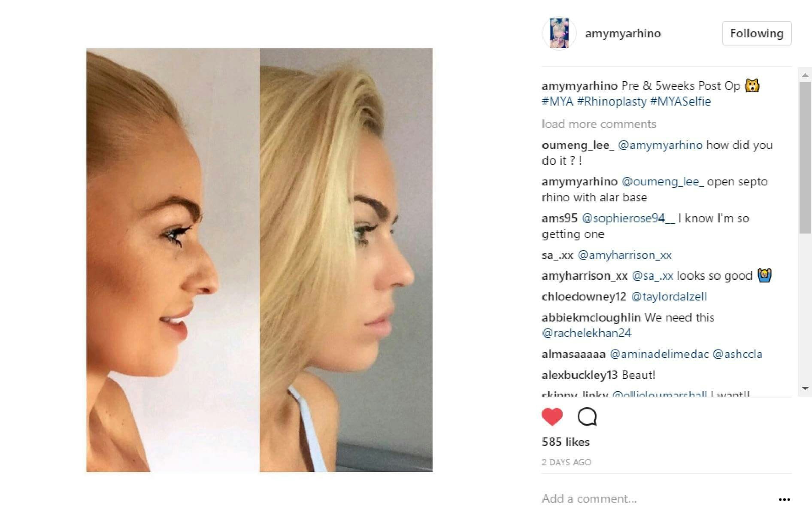Click the amymyarhino username in header
This screenshot has height=522, width=812.
[x=623, y=33]
